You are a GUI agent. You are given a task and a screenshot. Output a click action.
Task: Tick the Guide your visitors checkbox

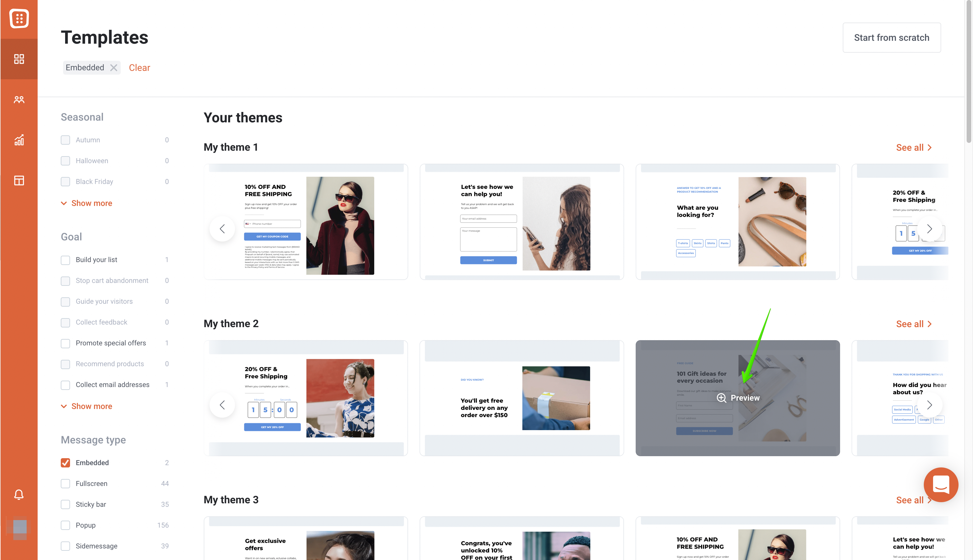[65, 301]
